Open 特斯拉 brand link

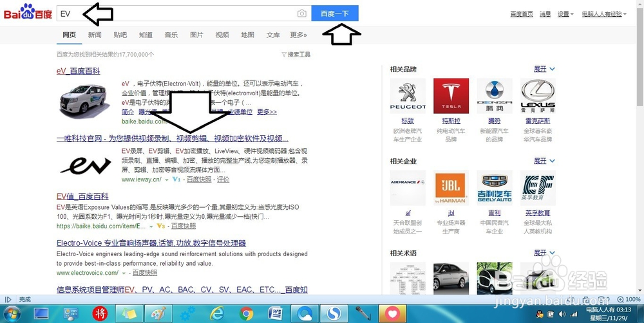click(451, 121)
